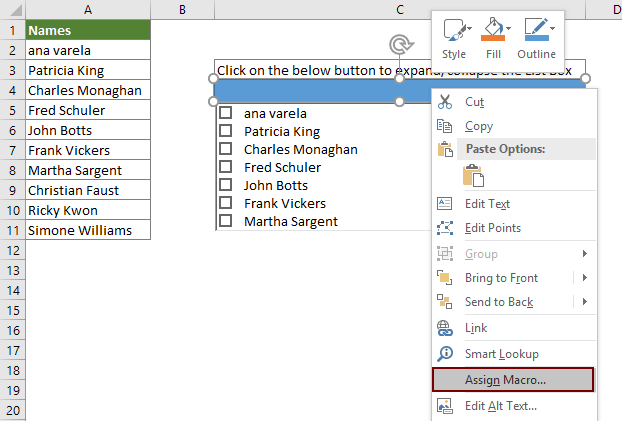Click the Copy icon in context menu
622x421 pixels.
pyautogui.click(x=446, y=126)
